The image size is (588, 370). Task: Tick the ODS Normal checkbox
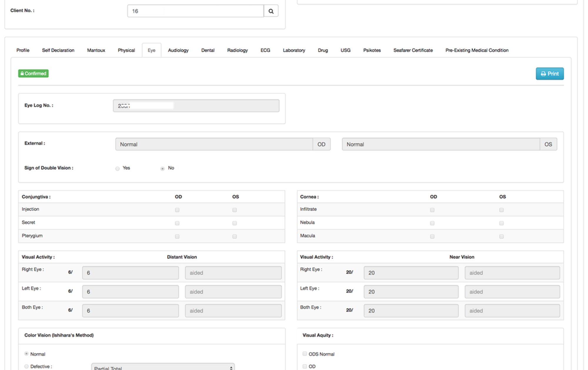(x=305, y=354)
